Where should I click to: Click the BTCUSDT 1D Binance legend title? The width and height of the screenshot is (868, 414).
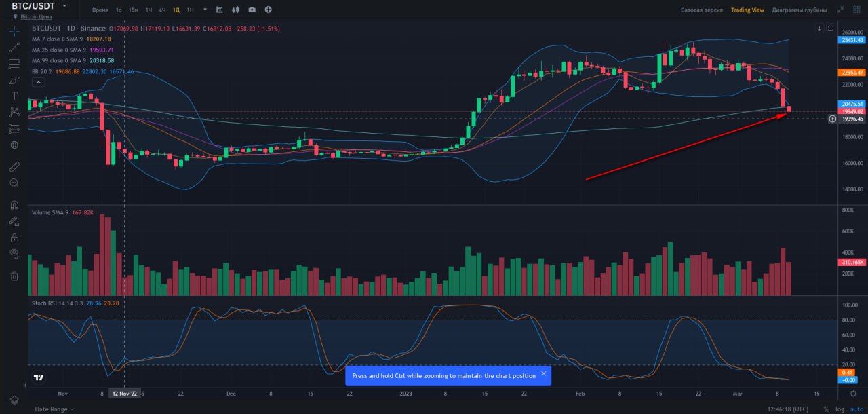[69, 29]
